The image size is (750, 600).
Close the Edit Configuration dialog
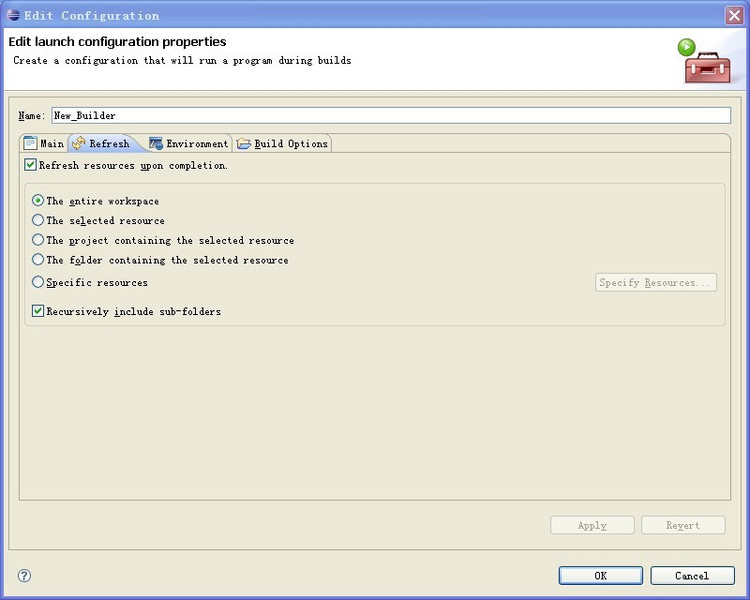[x=734, y=15]
